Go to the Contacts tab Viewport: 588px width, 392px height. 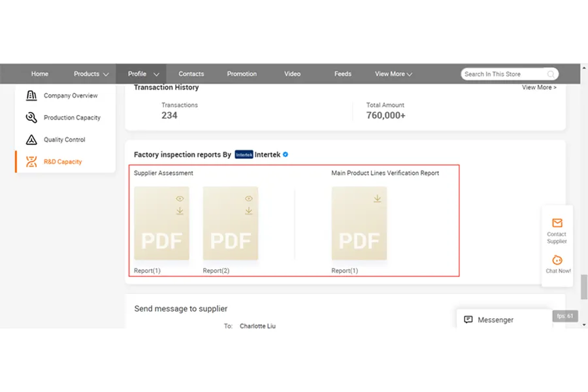(x=191, y=74)
